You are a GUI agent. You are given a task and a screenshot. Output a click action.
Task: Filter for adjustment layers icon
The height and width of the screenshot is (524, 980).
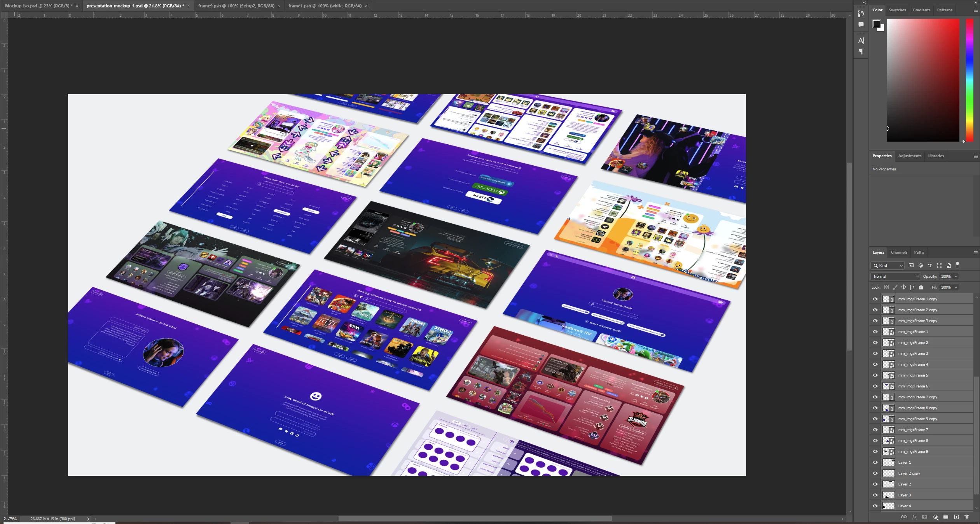[921, 266]
